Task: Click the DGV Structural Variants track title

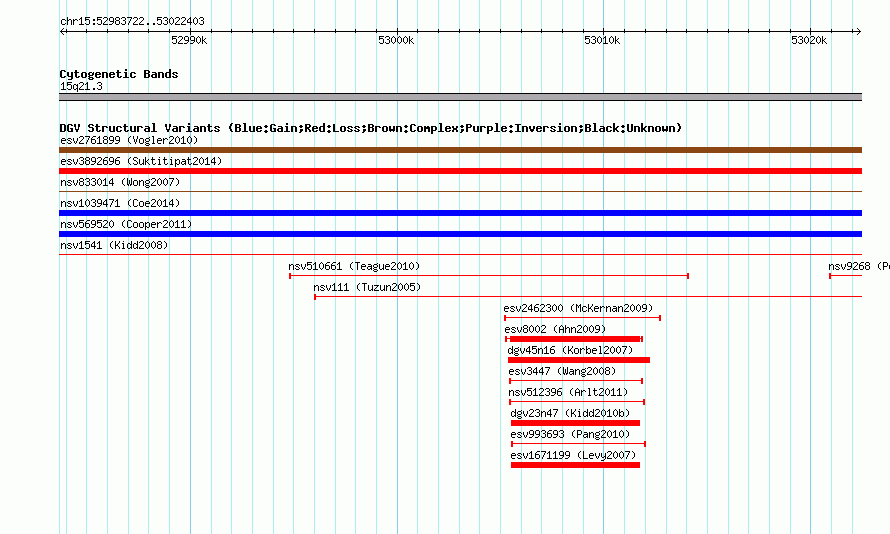Action: point(371,128)
